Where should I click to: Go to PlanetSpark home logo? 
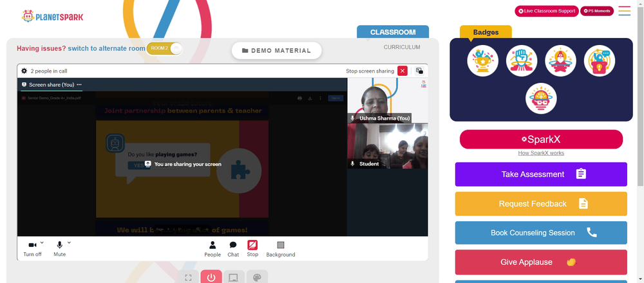[x=53, y=17]
